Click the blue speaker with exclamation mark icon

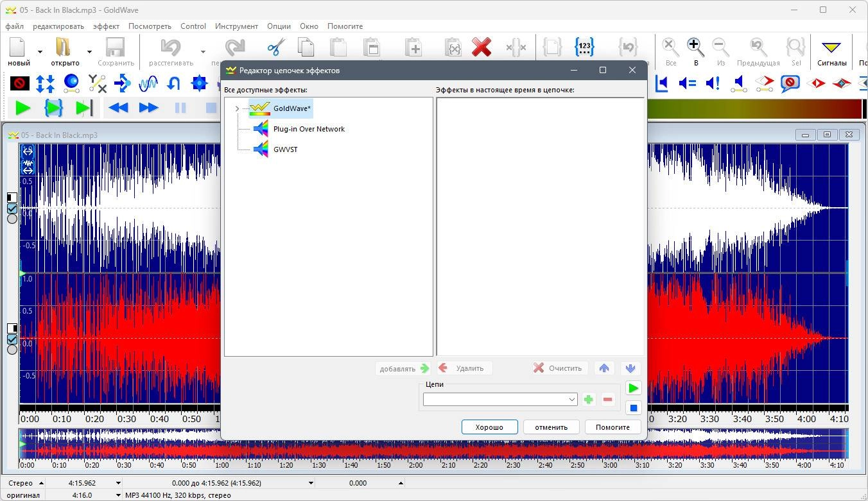713,83
